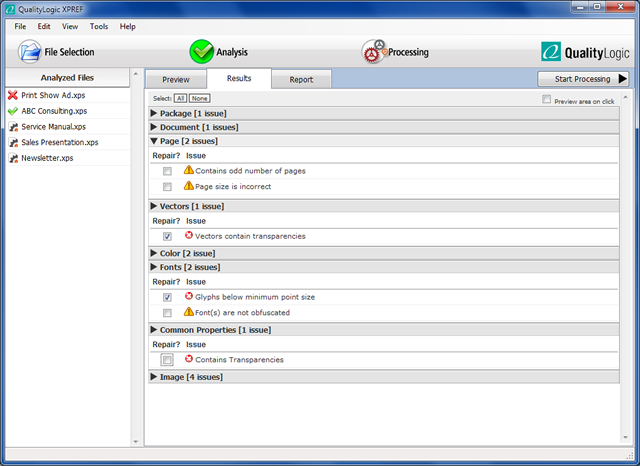Click the Analyzed Files header

point(67,78)
